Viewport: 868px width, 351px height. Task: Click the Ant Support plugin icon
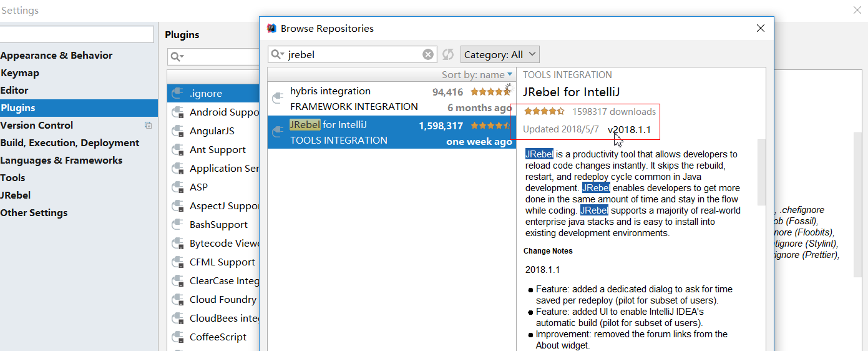click(x=178, y=150)
